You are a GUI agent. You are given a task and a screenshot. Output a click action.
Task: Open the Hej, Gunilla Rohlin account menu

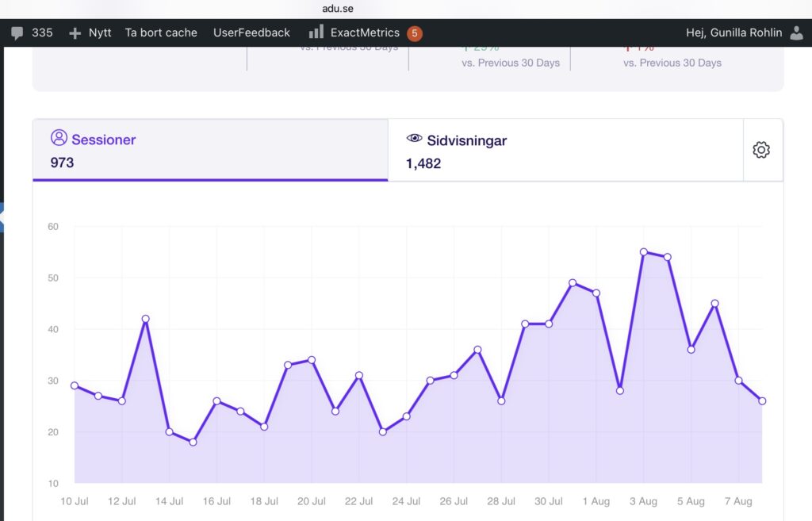(x=733, y=33)
